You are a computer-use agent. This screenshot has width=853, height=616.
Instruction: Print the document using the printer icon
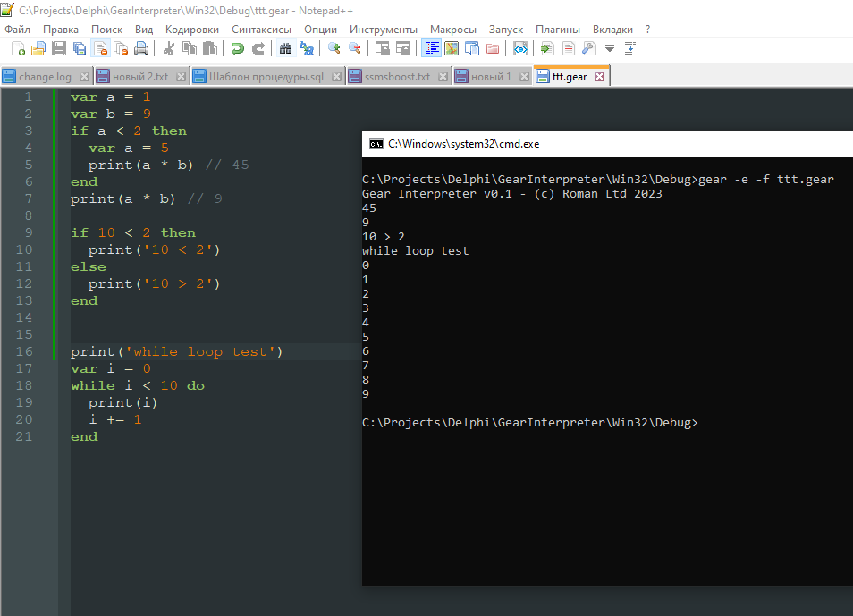tap(140, 48)
